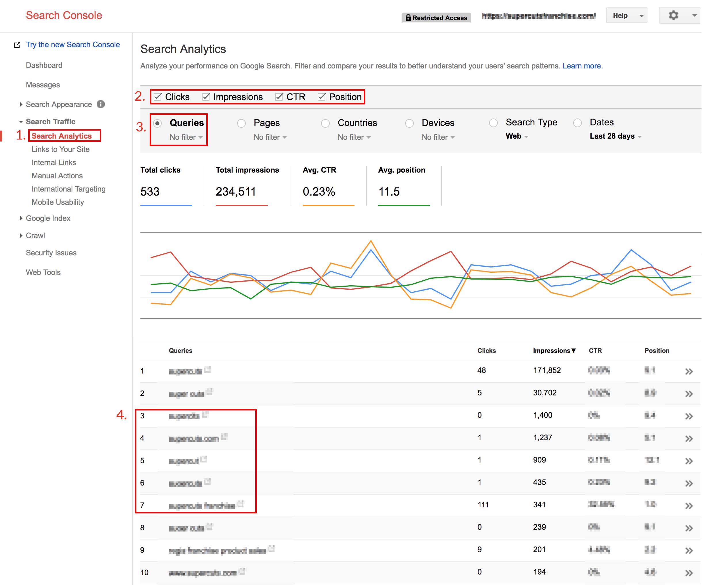Open the Devices No filter dropdown
The width and height of the screenshot is (728, 585).
tap(438, 137)
